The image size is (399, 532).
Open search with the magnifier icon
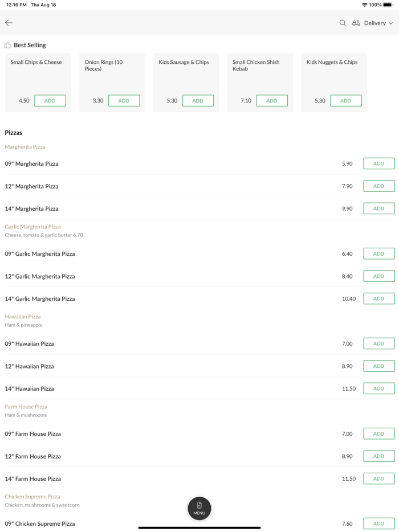pos(343,23)
